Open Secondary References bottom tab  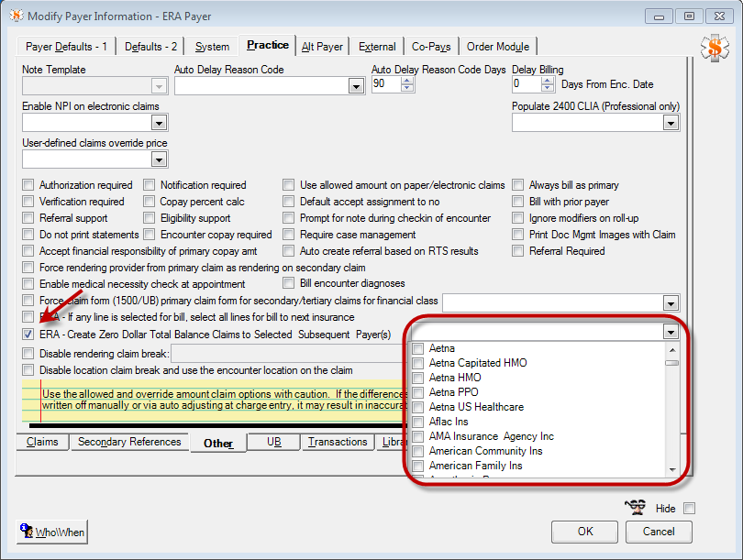coord(129,442)
